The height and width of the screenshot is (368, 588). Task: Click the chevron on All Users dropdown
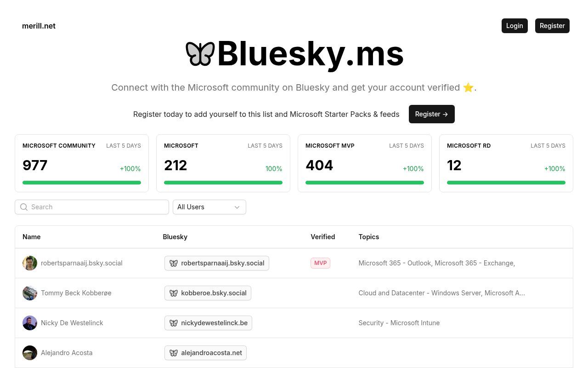coord(237,207)
